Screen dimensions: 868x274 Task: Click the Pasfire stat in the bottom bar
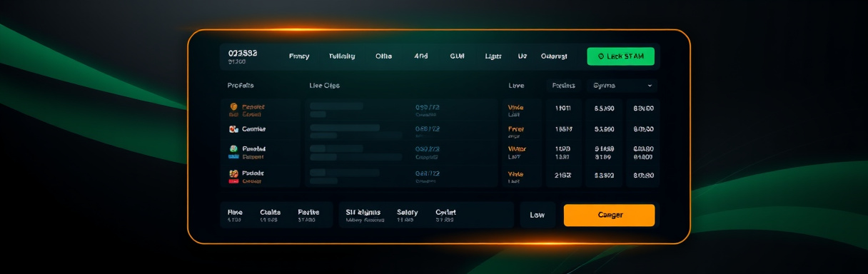(308, 212)
